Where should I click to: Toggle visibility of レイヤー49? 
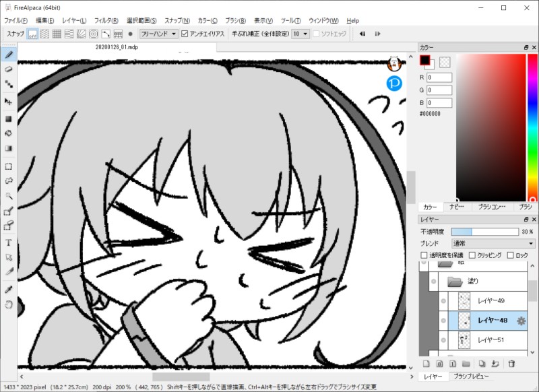click(x=443, y=300)
